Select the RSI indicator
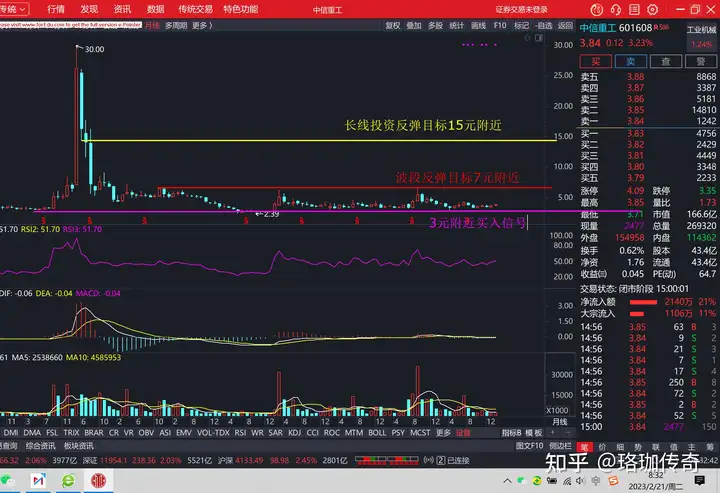The height and width of the screenshot is (493, 720). [x=240, y=432]
